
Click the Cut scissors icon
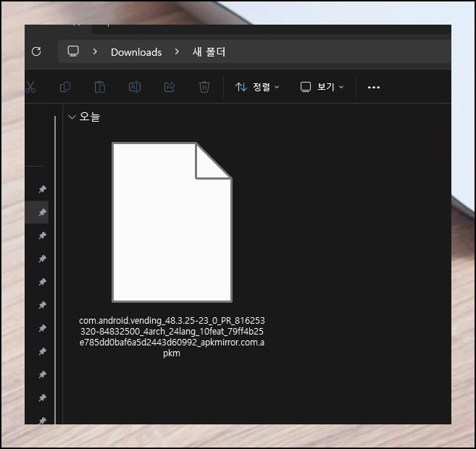pos(30,87)
